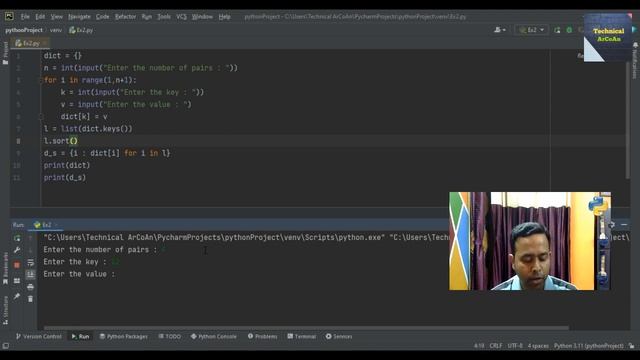Change the CRLF line separator setting
Image resolution: width=640 pixels, height=360 pixels.
click(x=496, y=346)
